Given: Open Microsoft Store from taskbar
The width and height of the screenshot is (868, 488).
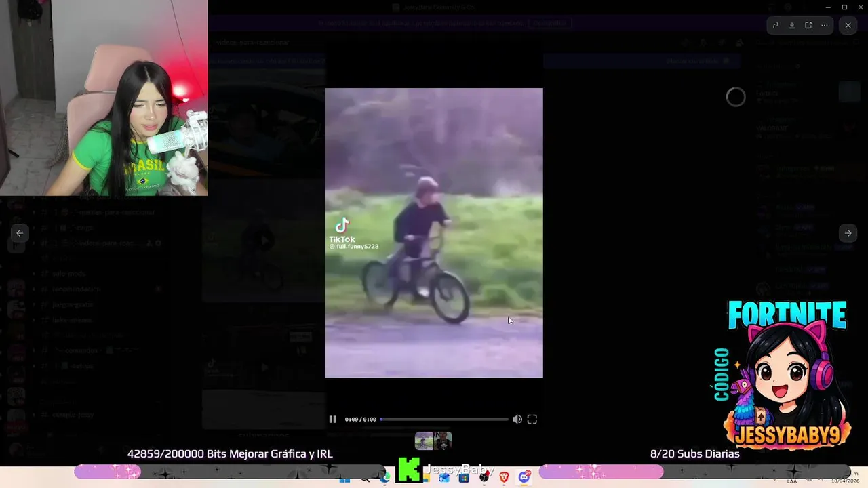Looking at the screenshot, I should (x=464, y=478).
